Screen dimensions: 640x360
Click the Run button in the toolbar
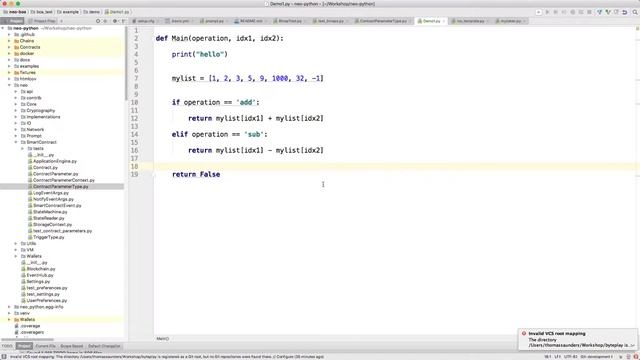[547, 12]
